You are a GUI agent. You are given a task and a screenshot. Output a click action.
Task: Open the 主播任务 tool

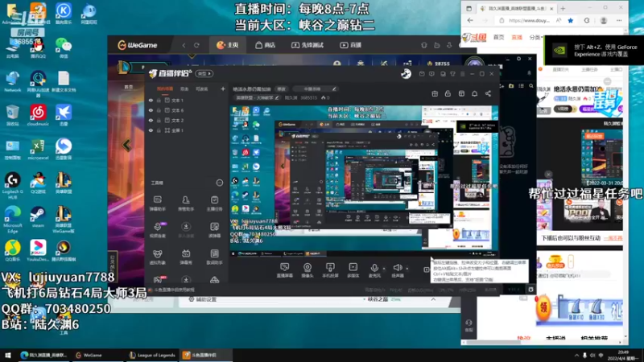(214, 204)
